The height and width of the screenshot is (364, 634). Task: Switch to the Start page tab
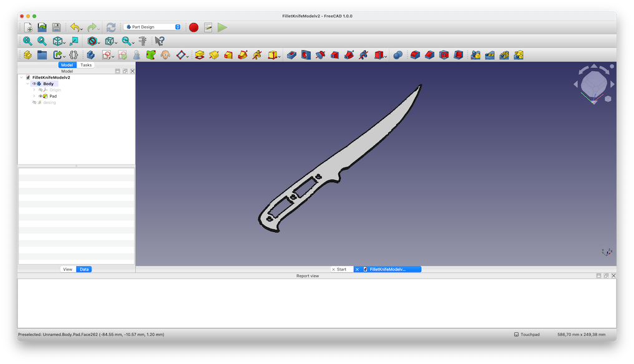click(341, 269)
